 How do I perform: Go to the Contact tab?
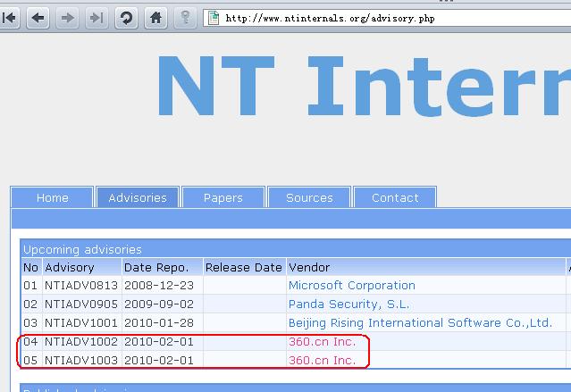pos(395,197)
